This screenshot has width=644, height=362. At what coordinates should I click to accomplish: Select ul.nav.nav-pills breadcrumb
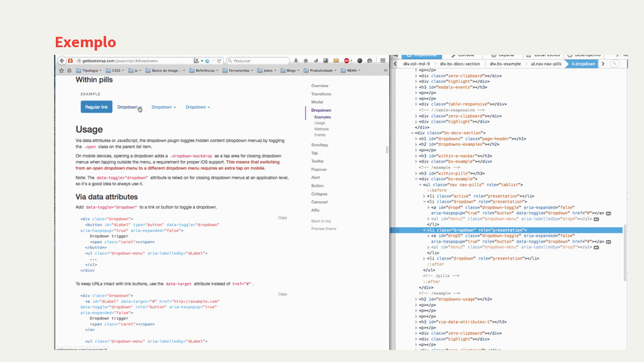click(545, 63)
